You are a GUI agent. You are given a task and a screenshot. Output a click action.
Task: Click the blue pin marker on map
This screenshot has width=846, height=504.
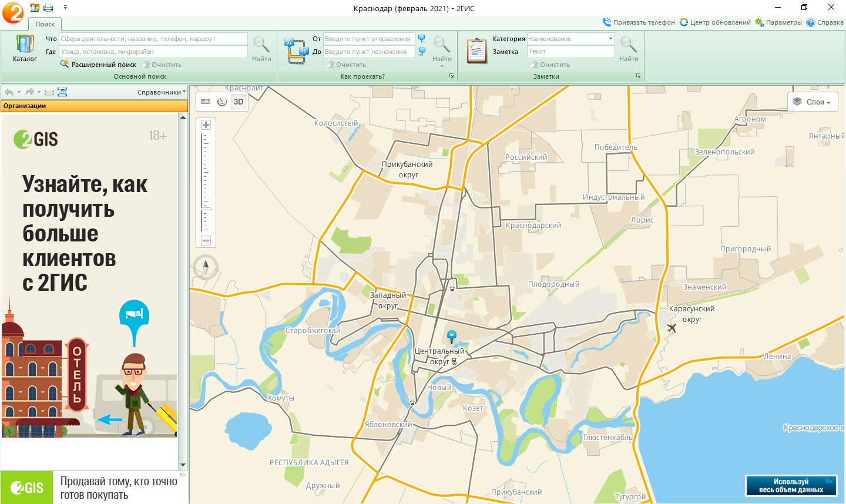click(451, 336)
